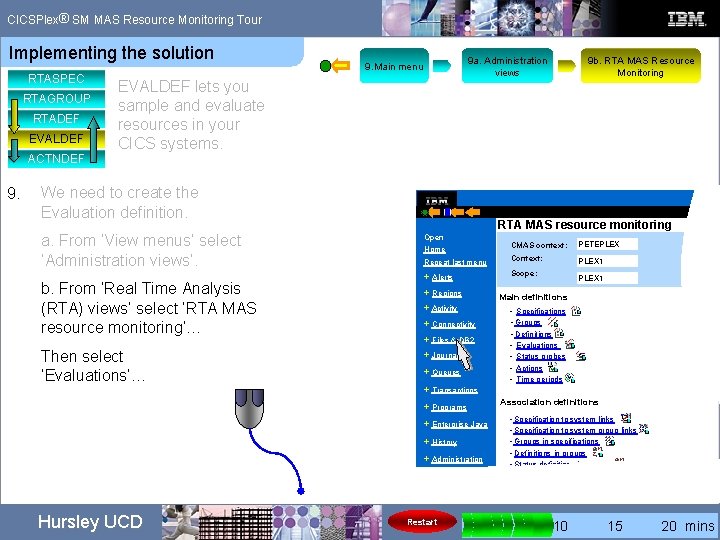Click the icon beside Evaluations link
This screenshot has height=540, width=720.
click(x=570, y=344)
